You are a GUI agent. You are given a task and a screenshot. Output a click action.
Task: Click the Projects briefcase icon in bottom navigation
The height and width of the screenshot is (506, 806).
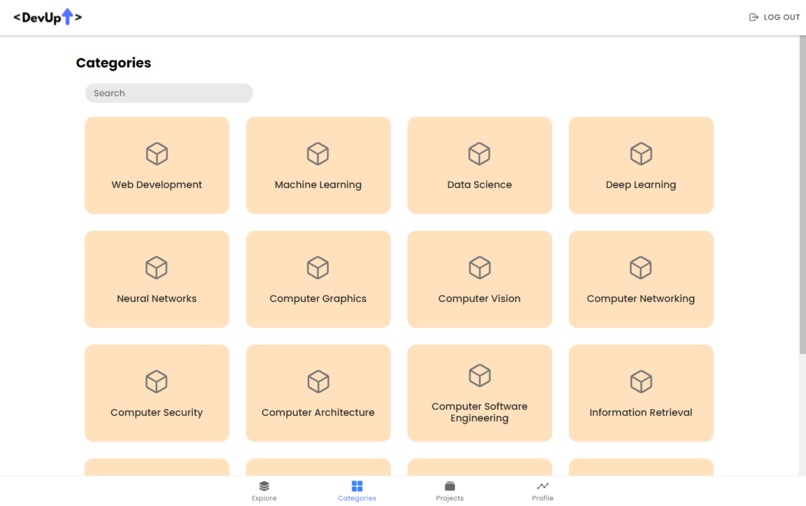450,486
